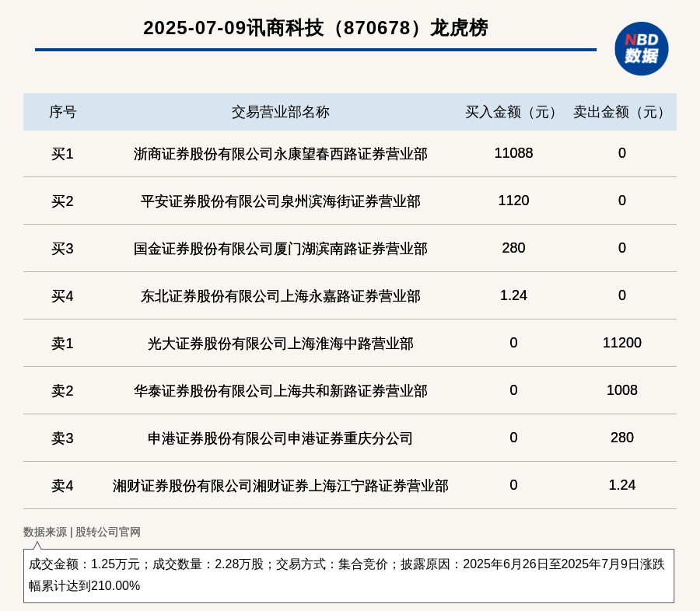Select 平安证券股份有限公司泉州滨海街证券营业部 name
This screenshot has height=611, width=700.
280,201
